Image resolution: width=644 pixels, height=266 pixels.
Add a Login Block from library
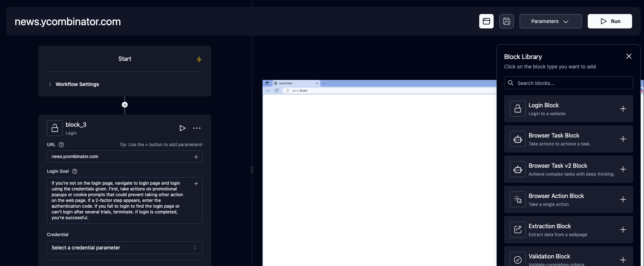point(623,109)
